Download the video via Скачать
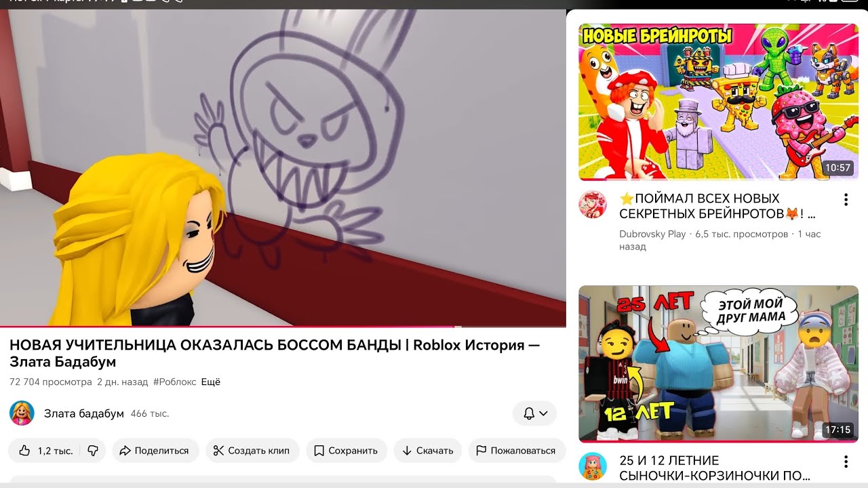 point(428,451)
